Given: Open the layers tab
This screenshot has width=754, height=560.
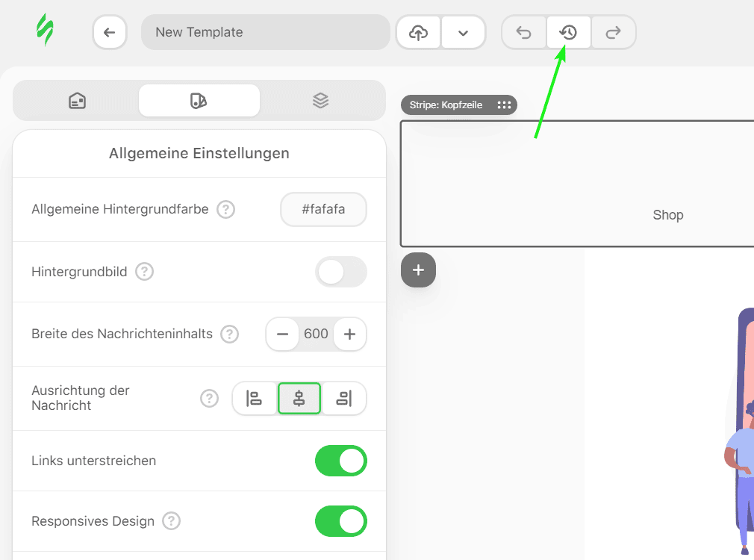Looking at the screenshot, I should [320, 101].
